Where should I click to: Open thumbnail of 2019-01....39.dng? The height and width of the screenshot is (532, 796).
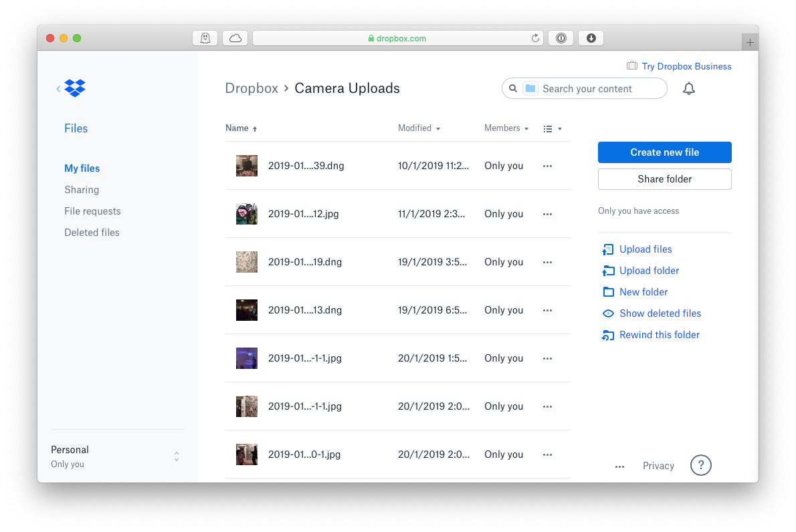(x=247, y=166)
